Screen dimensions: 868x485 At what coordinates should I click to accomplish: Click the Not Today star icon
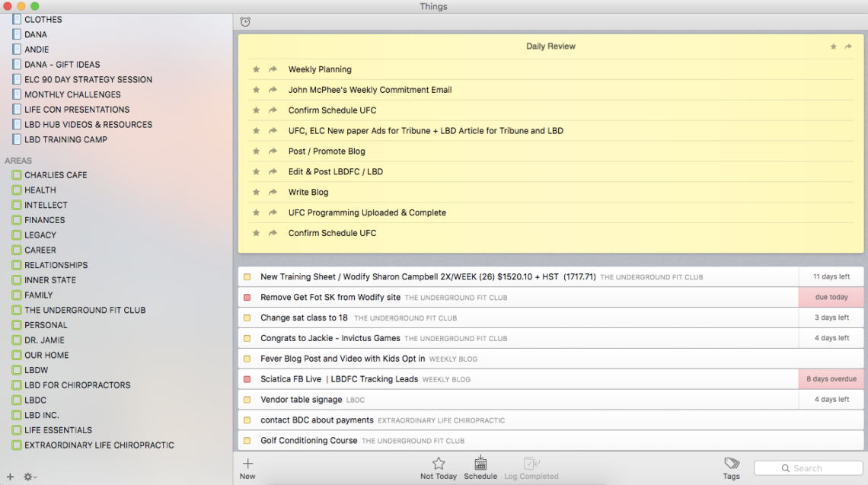439,464
